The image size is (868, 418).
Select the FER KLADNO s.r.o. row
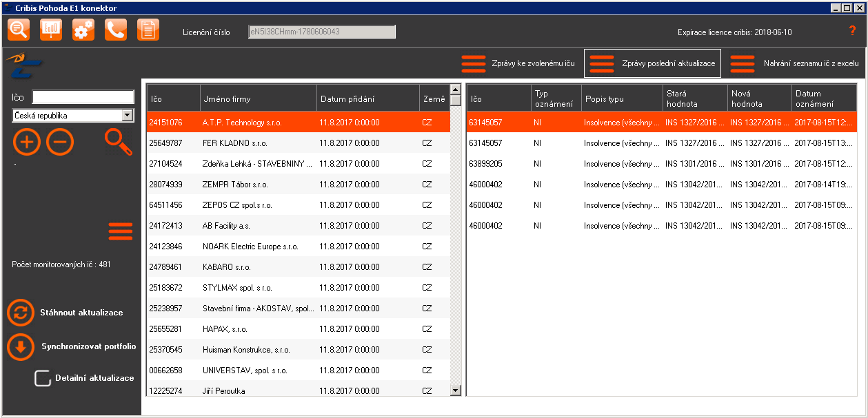tap(298, 143)
